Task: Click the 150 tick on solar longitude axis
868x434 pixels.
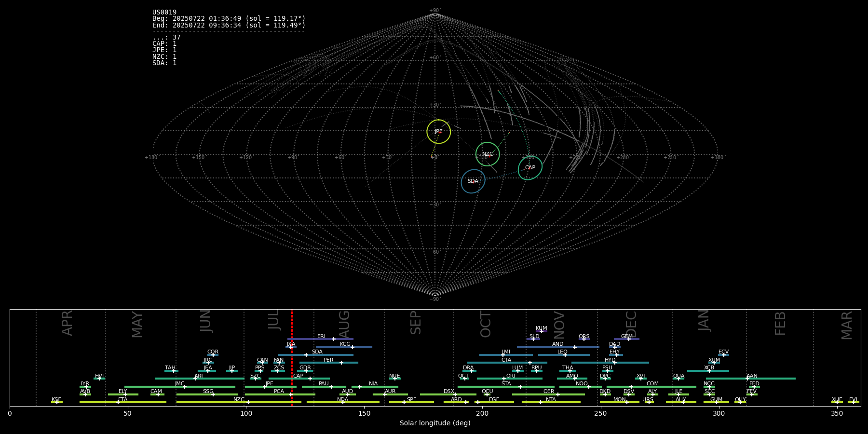Action: [x=364, y=413]
